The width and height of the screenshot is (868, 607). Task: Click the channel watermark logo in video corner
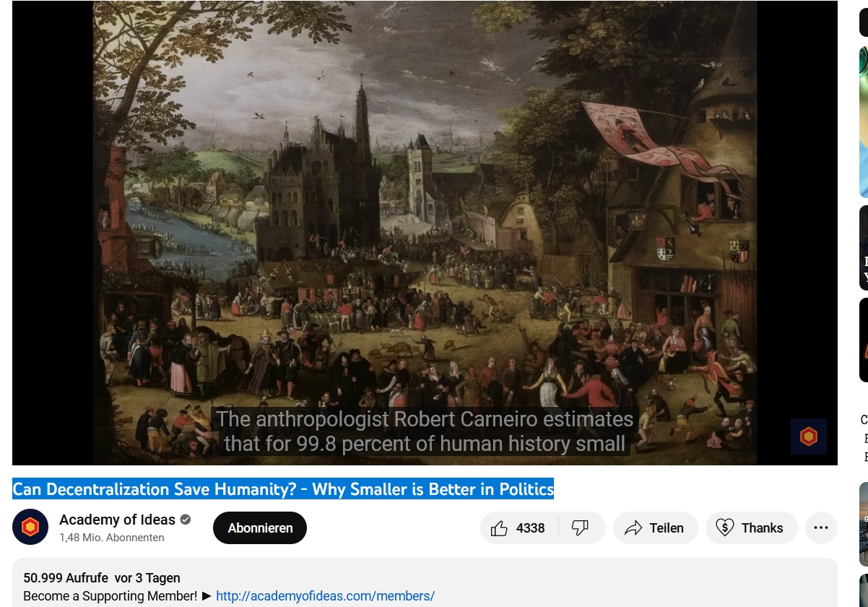tap(809, 436)
